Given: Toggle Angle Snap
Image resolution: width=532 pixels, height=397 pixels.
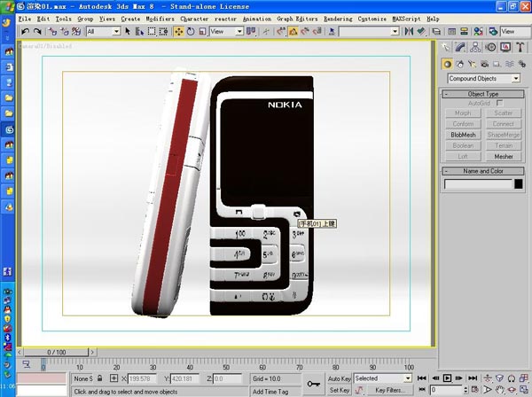Looking at the screenshot, I should tap(293, 32).
